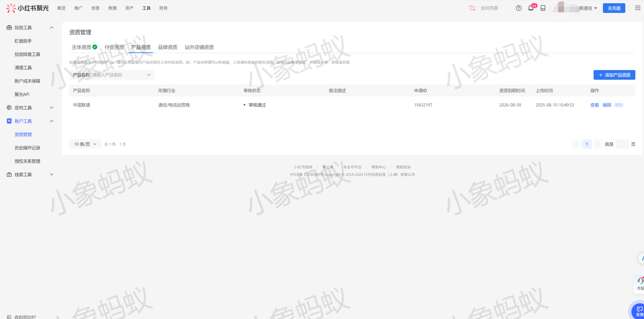Switch to the 站外店铺资质 tab
The image size is (644, 319).
click(199, 47)
